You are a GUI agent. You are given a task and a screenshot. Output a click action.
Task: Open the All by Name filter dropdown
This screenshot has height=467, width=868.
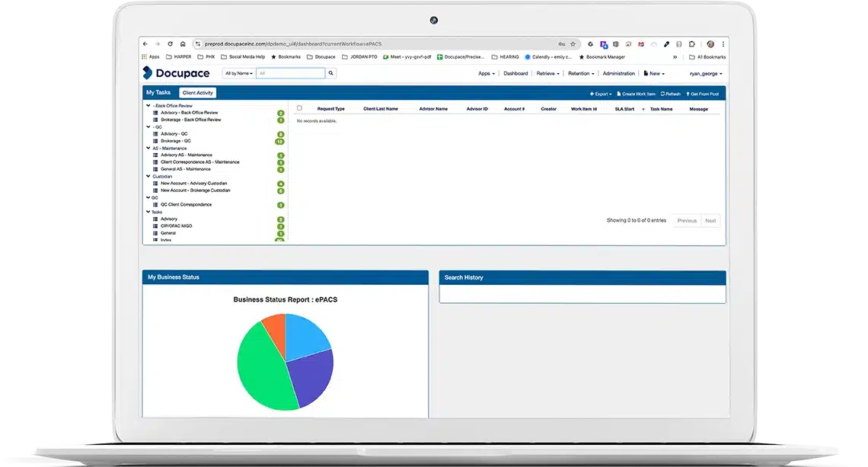point(238,72)
